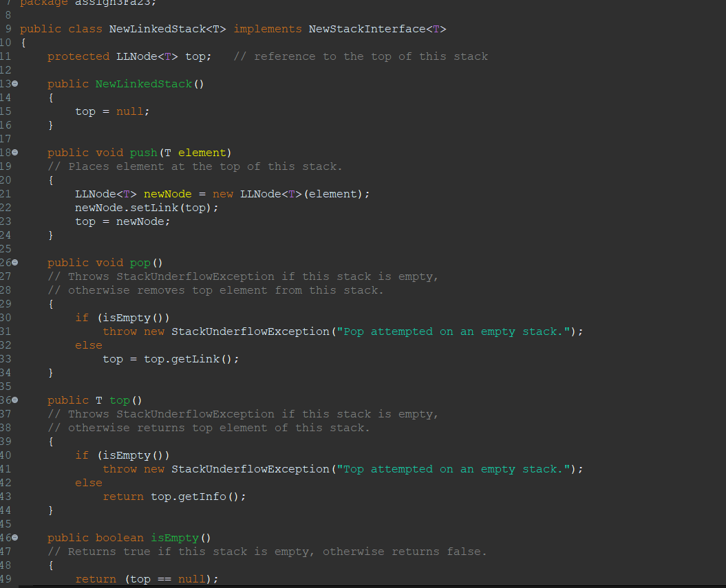Collapse the NewLinkedStack constructor fold marker
726x588 pixels.
(x=14, y=83)
